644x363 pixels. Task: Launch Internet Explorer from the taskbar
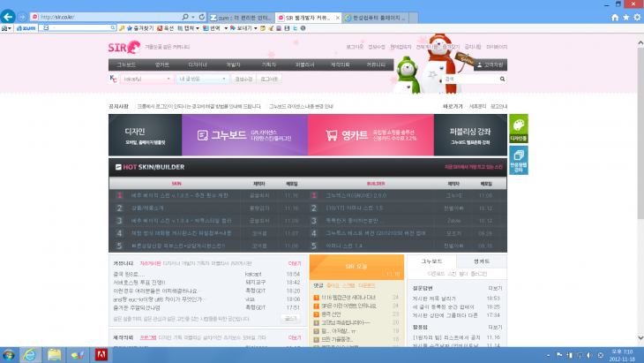tap(33, 354)
